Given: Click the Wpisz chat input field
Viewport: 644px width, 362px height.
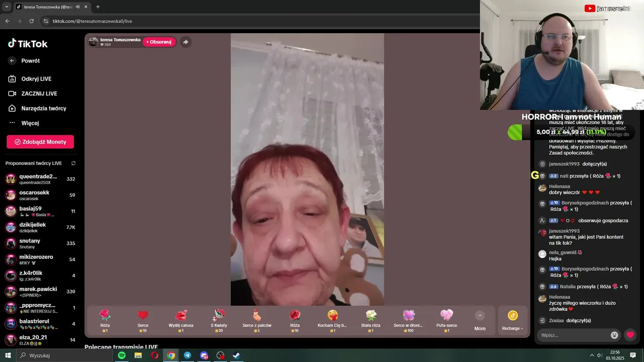Looking at the screenshot, I should click(x=573, y=335).
